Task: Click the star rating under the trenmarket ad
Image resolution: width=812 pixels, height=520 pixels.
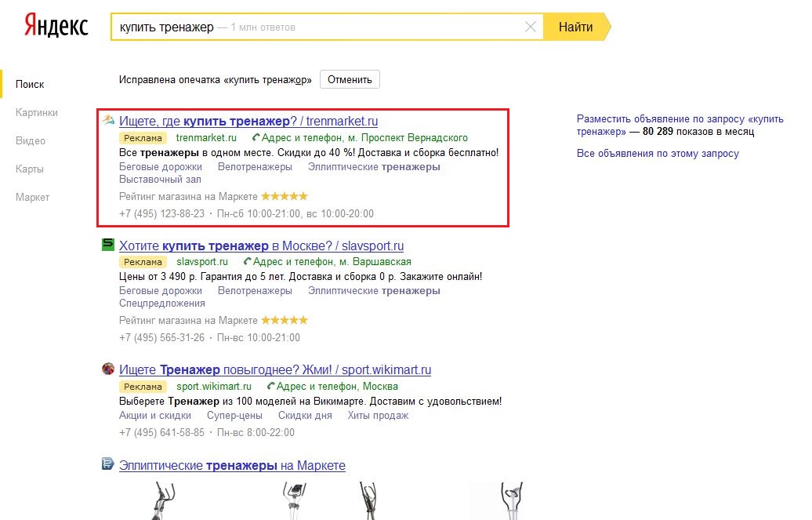Action: (x=285, y=196)
